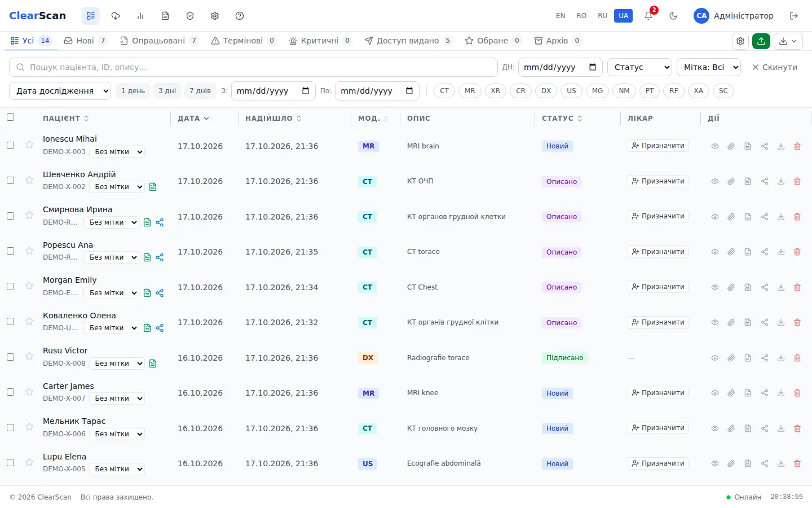Open the shield security icon in top navigation
812x508 pixels.
(190, 16)
